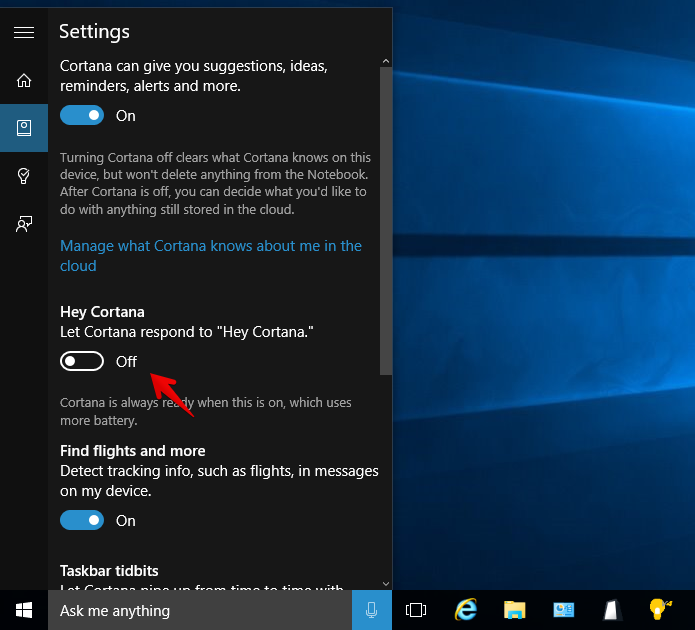Viewport: 695px width, 630px height.
Task: Click 'Detect tracking info' description text
Action: (219, 481)
